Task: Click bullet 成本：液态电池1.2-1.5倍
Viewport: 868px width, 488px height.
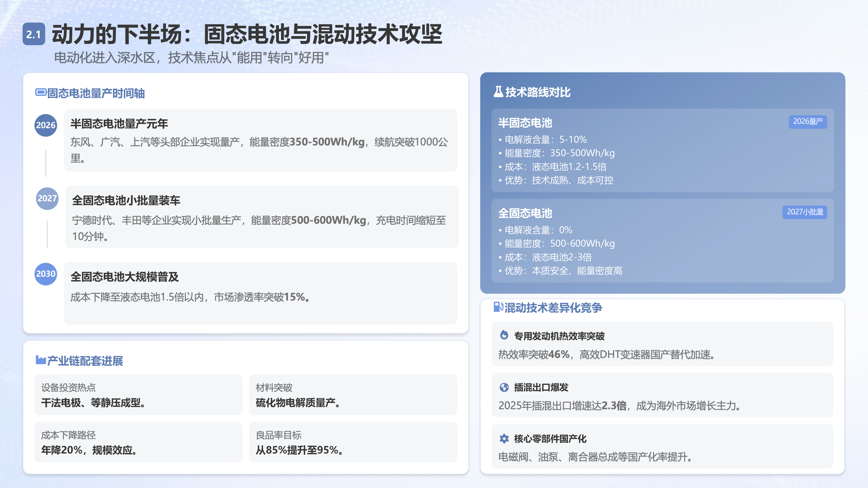Action: point(553,167)
